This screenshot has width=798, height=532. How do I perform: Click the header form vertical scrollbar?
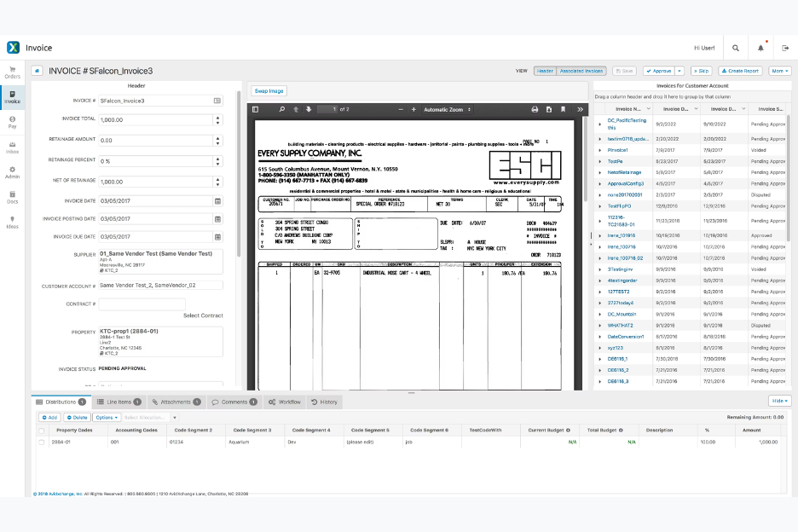coord(238,174)
